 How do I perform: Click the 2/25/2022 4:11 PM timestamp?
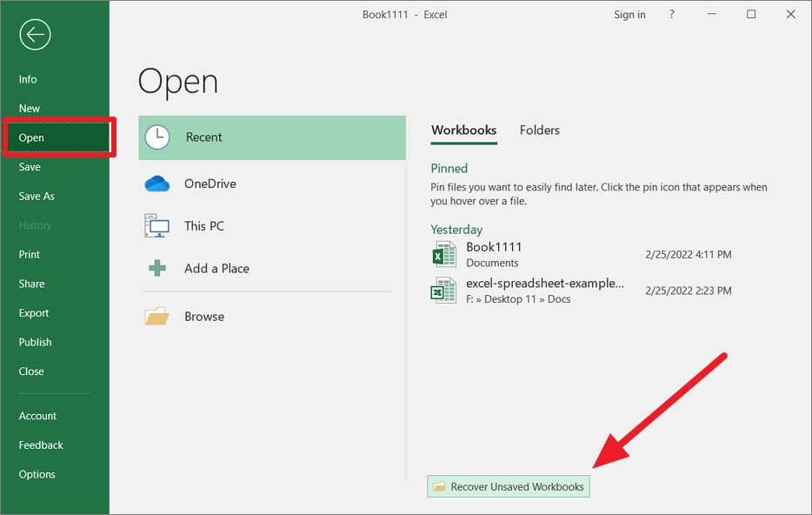[x=689, y=254]
